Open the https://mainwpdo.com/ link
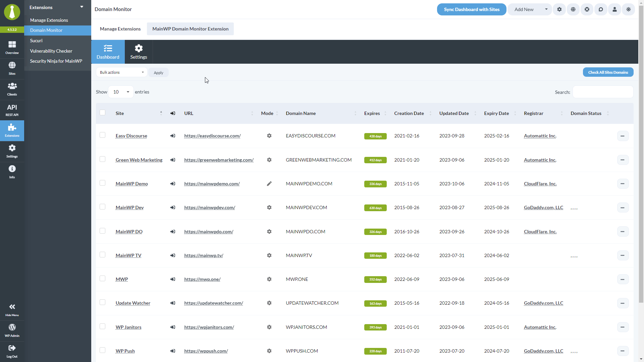 (x=209, y=232)
